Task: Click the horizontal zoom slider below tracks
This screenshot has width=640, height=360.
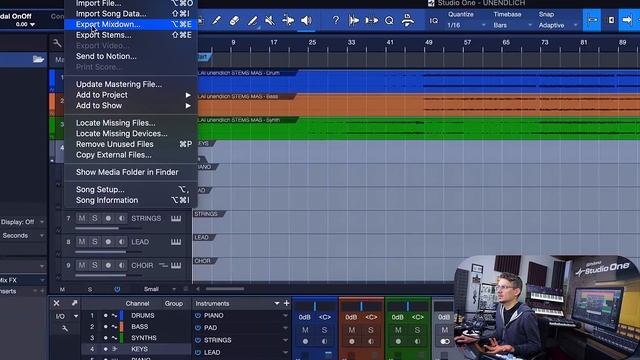Action: pyautogui.click(x=224, y=289)
